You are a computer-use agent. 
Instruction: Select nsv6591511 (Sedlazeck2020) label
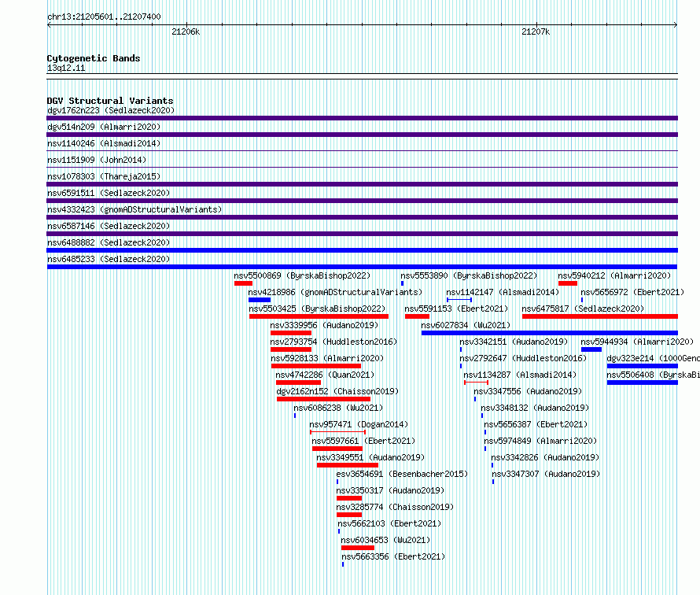109,193
